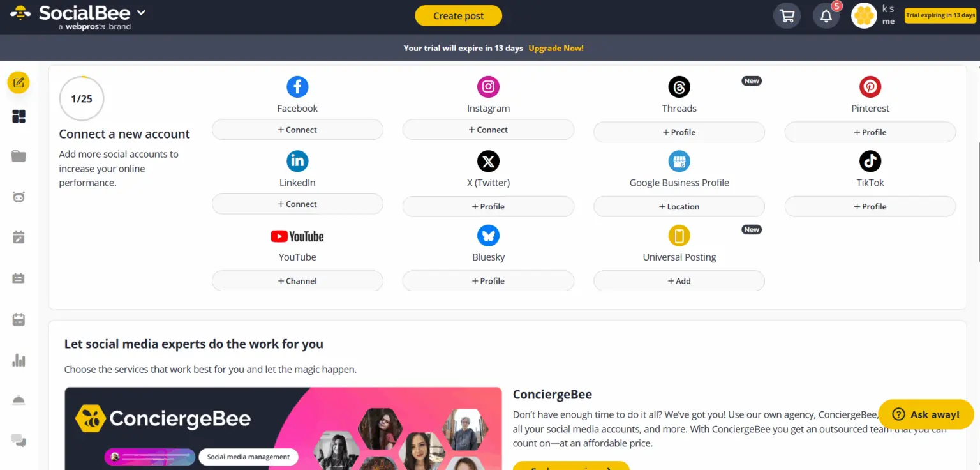Open the user profile avatar menu
The image size is (980, 470).
pyautogui.click(x=864, y=16)
